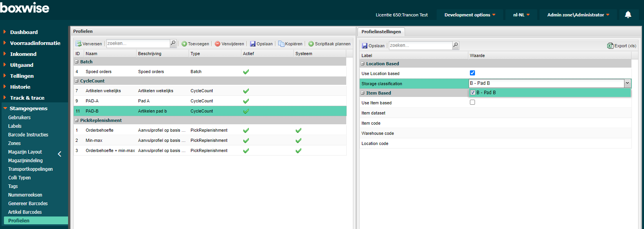
Task: Toggle the B - Pad B option checkbox
Action: pos(473,93)
